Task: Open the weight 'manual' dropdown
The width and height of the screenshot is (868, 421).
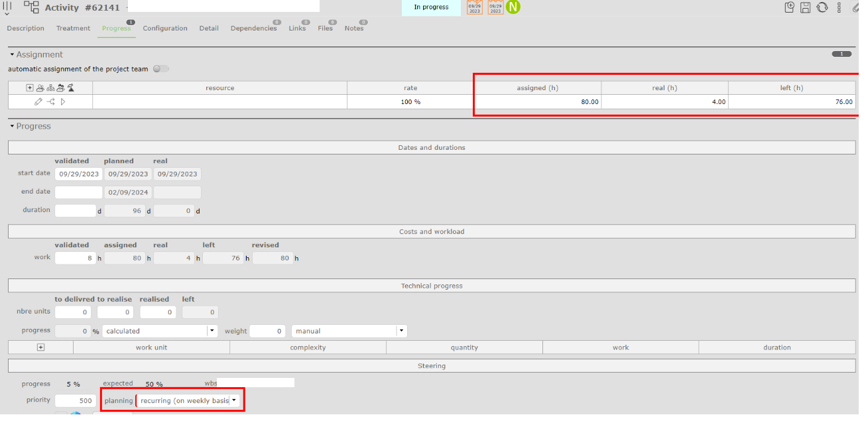Action: 401,331
